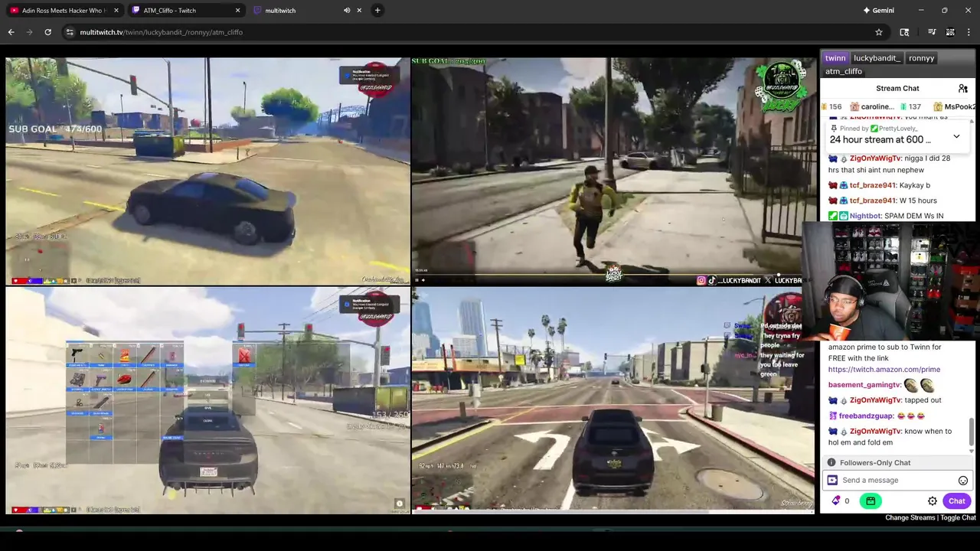Image resolution: width=980 pixels, height=551 pixels.
Task: Mute the multitwitch tab audio icon
Action: tap(347, 10)
